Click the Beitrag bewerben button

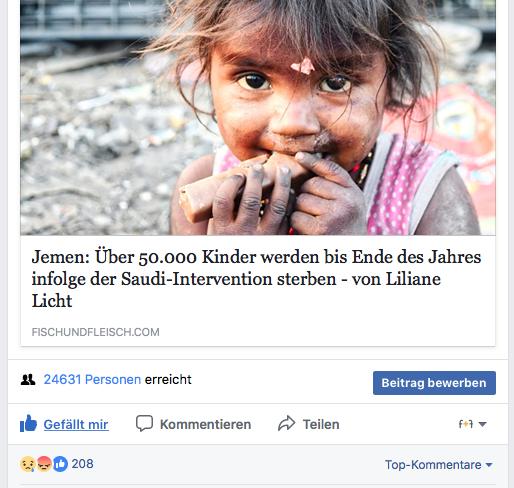434,383
